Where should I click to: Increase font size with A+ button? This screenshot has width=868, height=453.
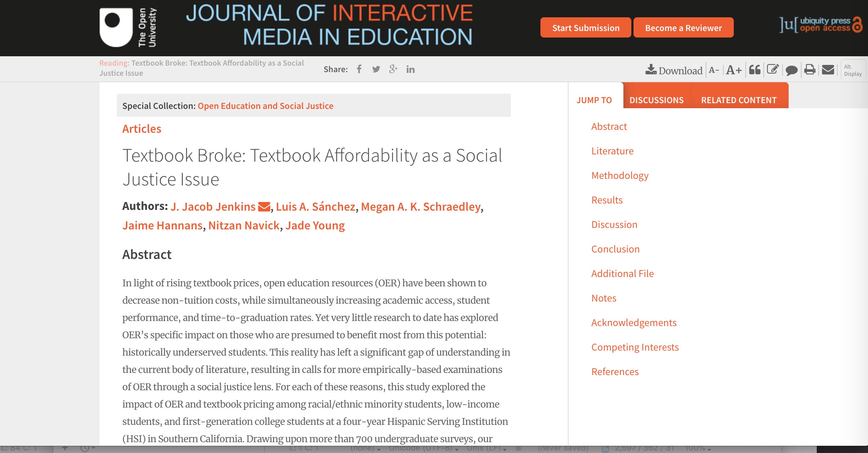coord(734,70)
